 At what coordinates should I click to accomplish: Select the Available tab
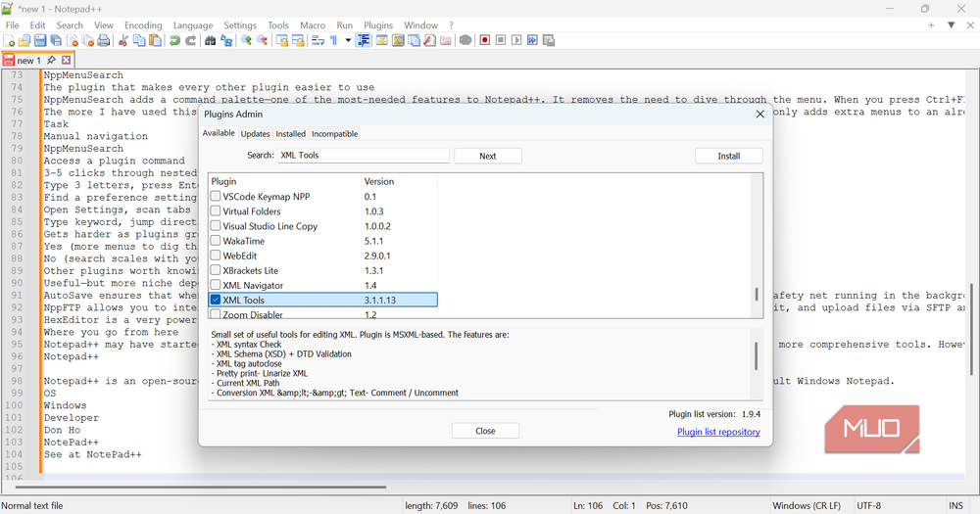(219, 133)
